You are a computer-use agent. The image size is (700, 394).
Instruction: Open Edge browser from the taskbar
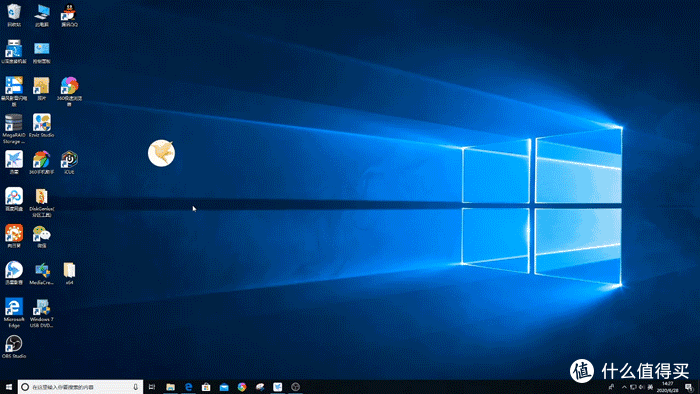click(x=188, y=387)
